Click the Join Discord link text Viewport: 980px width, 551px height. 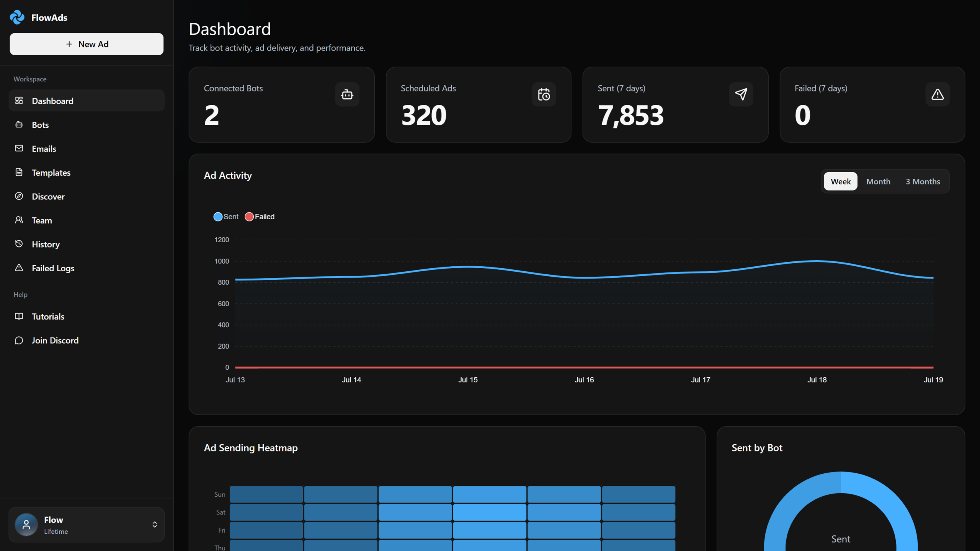click(x=55, y=340)
